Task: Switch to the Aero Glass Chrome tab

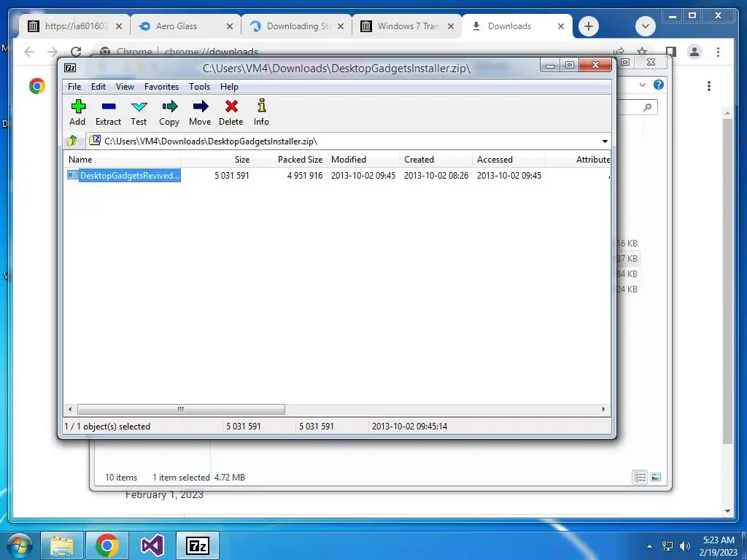Action: [186, 26]
